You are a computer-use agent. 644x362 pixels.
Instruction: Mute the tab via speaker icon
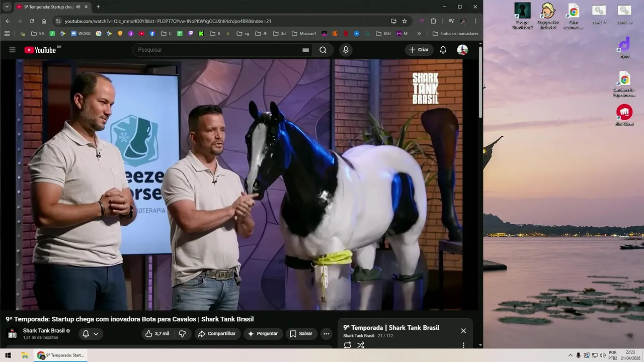[x=78, y=7]
